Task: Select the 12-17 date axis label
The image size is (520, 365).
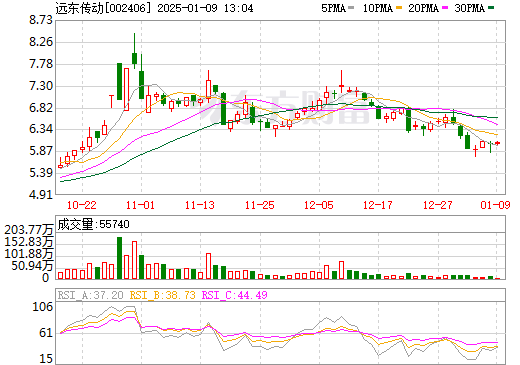Action: pos(378,205)
